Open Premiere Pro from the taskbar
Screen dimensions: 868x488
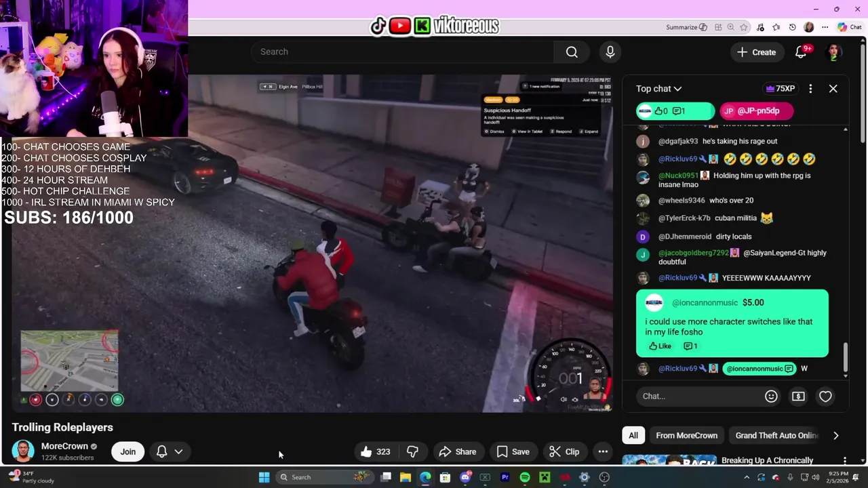click(x=505, y=477)
